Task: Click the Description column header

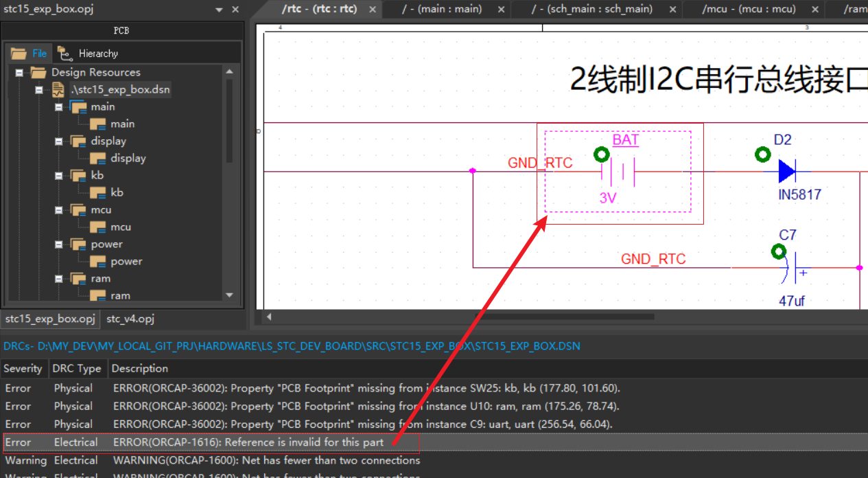Action: pos(487,368)
